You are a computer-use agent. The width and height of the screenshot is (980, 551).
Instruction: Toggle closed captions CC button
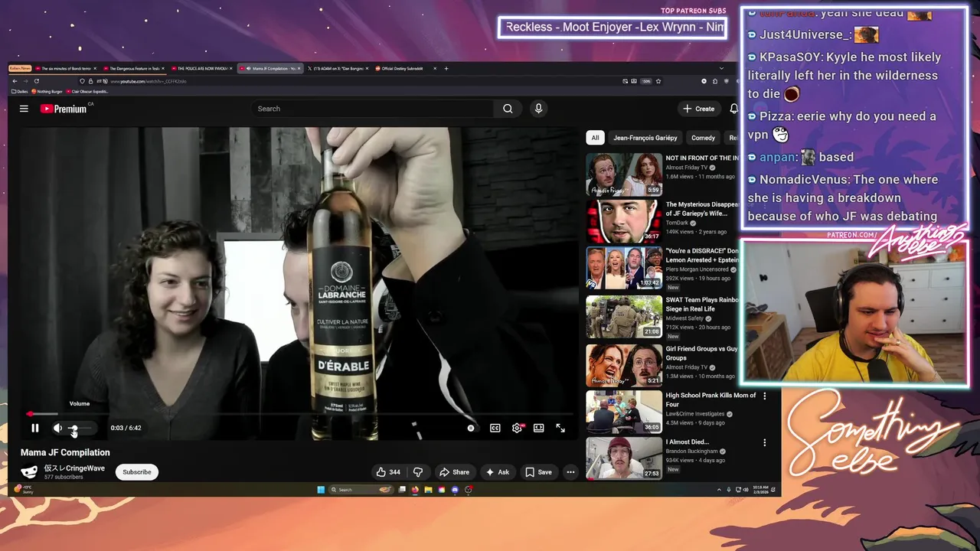495,429
